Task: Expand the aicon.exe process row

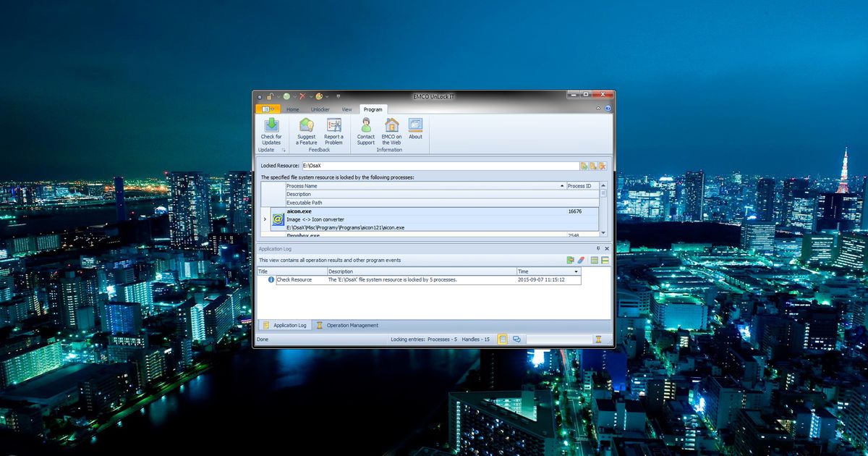Action: [x=265, y=219]
